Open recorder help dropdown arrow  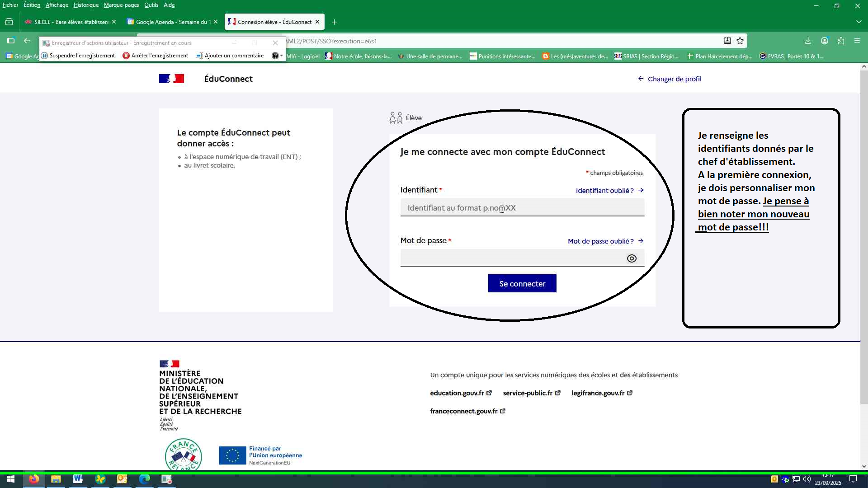click(282, 56)
